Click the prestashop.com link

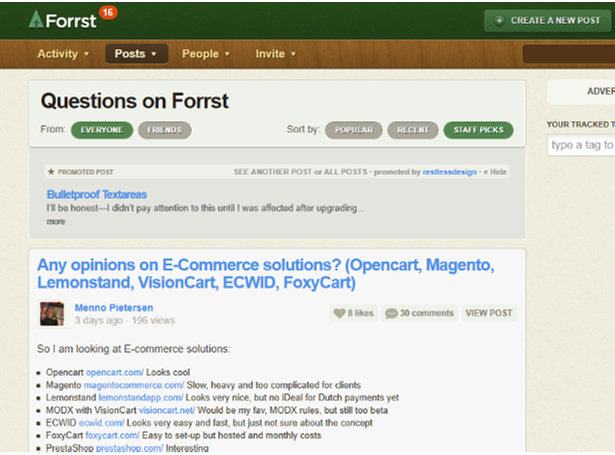129,448
